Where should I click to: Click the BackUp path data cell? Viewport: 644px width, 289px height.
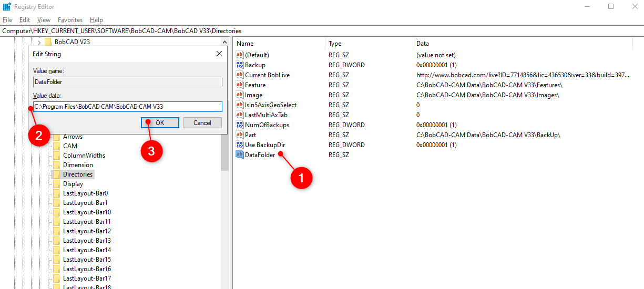click(x=488, y=135)
